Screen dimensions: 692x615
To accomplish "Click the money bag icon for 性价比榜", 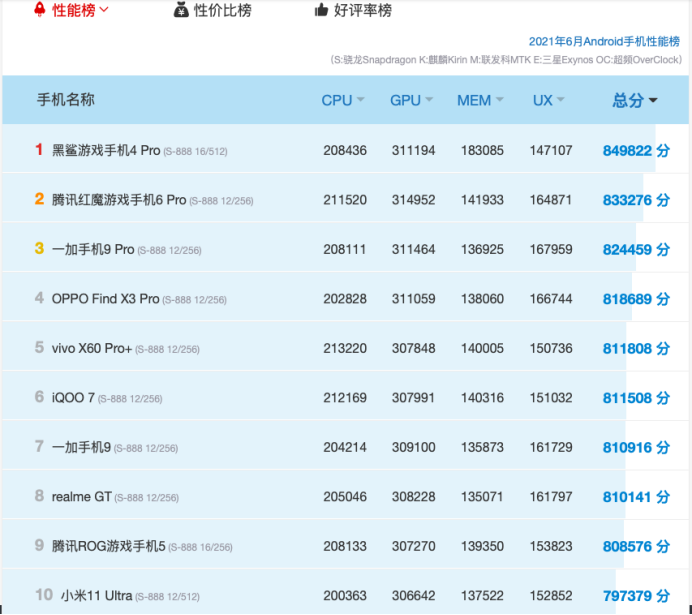I will (181, 10).
